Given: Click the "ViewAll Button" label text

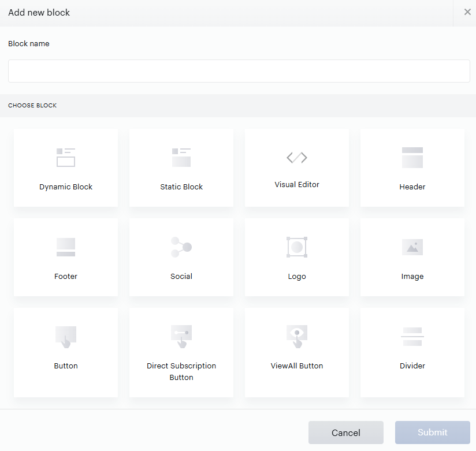Looking at the screenshot, I should click(297, 366).
